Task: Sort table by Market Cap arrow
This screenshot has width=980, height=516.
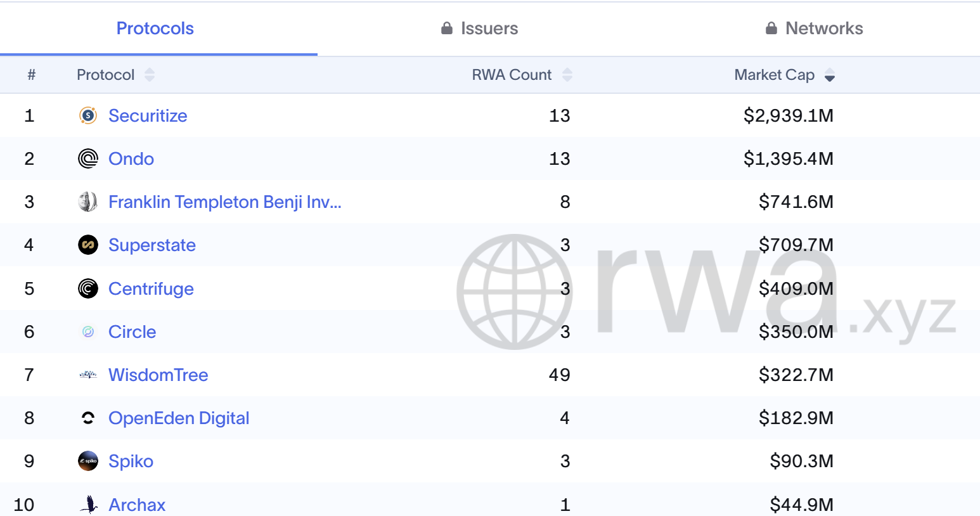Action: tap(830, 75)
